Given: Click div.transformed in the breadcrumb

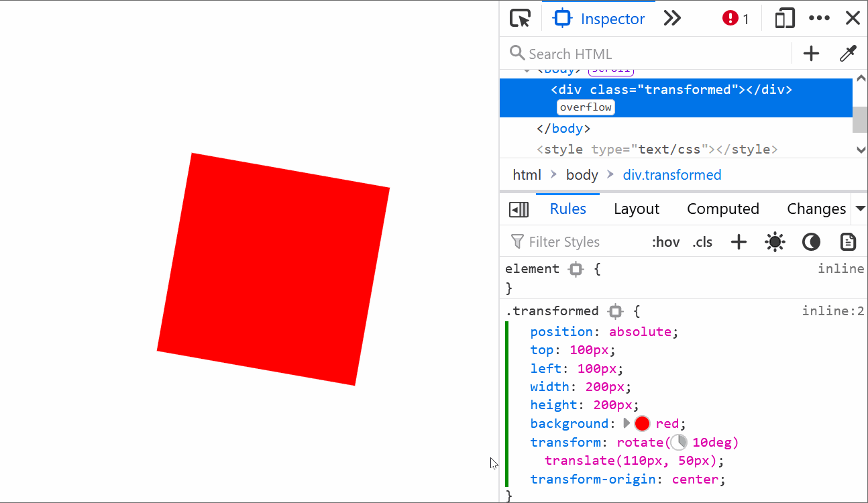Looking at the screenshot, I should coord(672,175).
